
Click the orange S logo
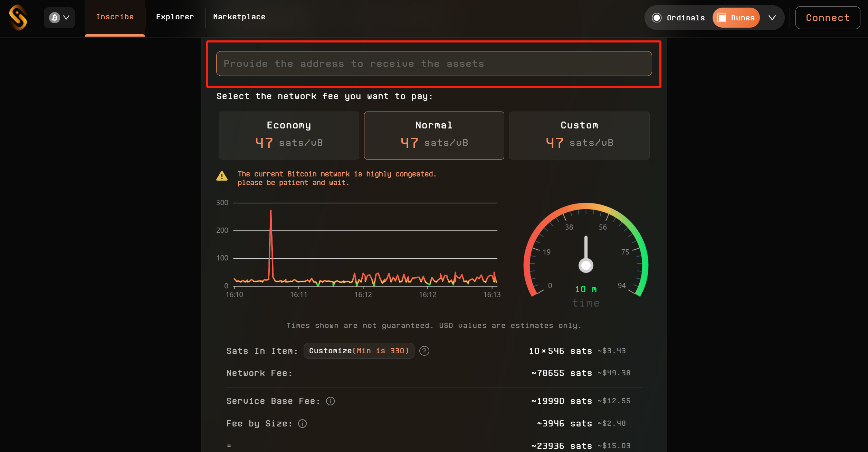point(18,18)
